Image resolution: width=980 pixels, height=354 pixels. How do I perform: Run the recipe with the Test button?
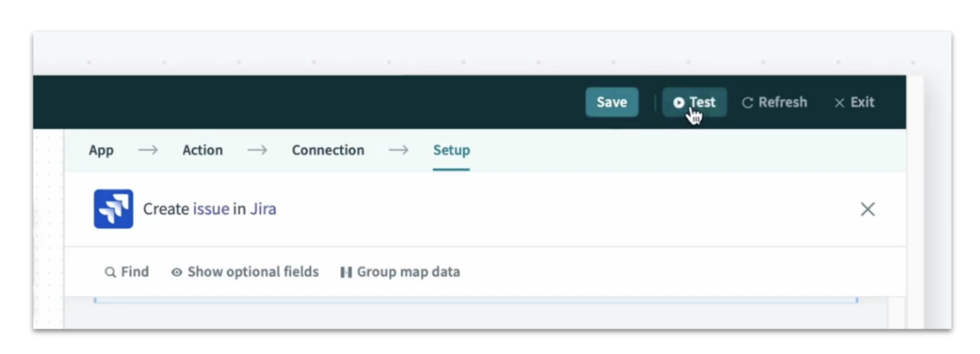pyautogui.click(x=694, y=103)
